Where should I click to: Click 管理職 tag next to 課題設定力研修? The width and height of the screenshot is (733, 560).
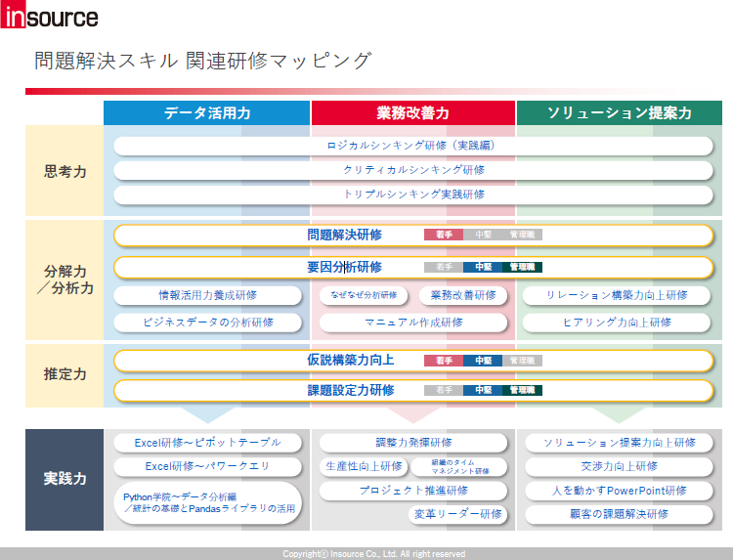(522, 390)
